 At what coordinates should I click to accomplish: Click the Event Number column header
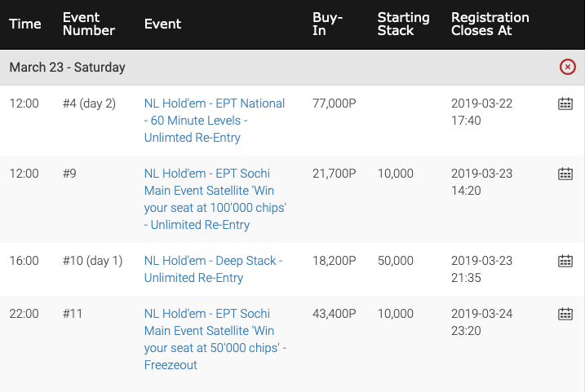point(89,24)
